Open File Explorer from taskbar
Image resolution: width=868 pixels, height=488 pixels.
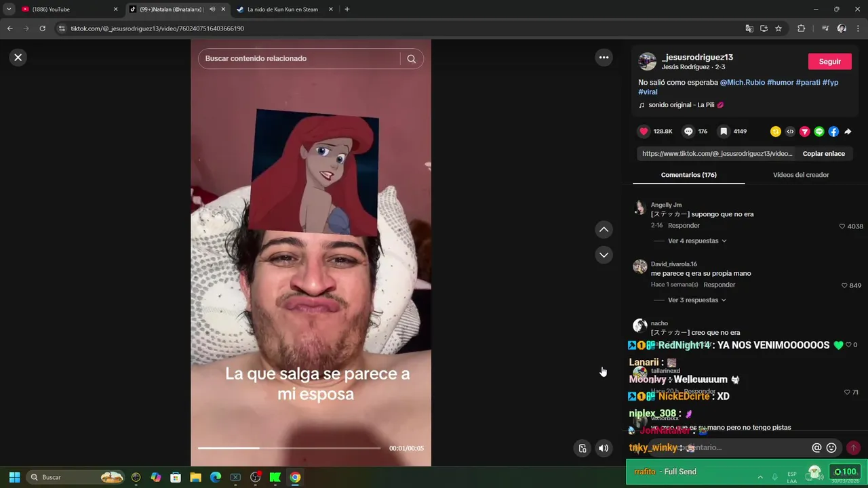(195, 477)
